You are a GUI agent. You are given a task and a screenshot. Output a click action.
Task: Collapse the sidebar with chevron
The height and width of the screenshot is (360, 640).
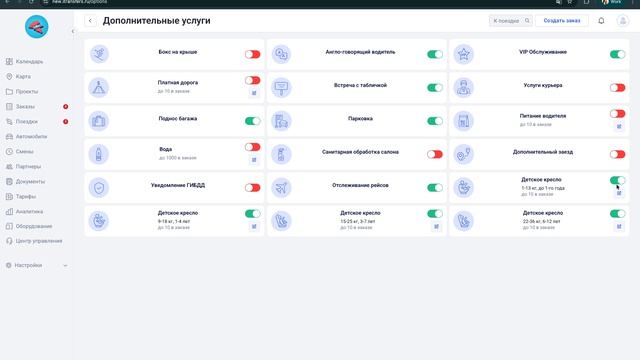pyautogui.click(x=73, y=31)
